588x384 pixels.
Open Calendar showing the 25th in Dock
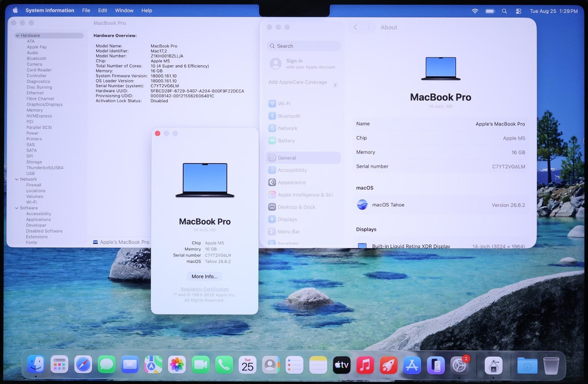(247, 365)
